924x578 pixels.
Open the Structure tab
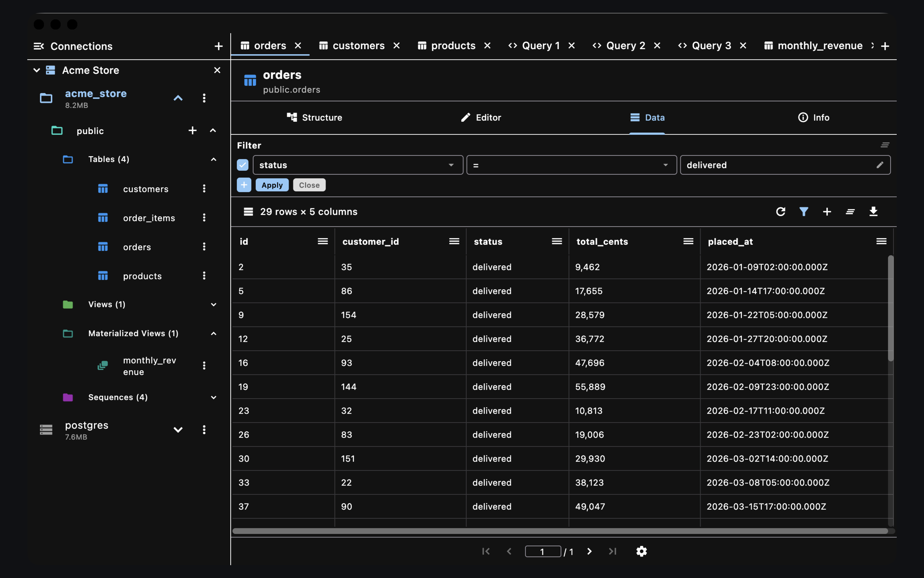(314, 117)
